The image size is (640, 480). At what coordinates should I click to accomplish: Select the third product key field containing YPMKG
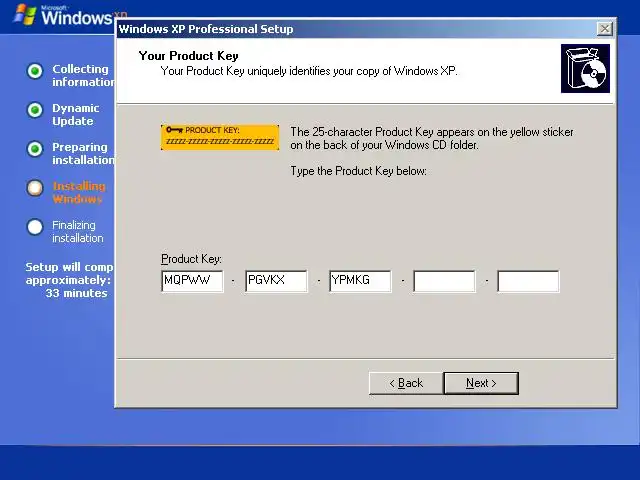(x=360, y=281)
